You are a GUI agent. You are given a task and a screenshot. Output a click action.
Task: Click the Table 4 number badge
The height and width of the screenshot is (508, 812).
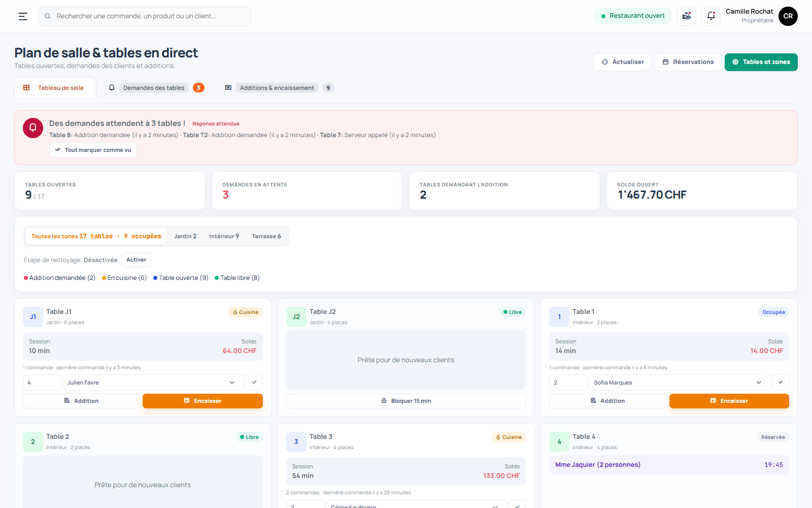click(559, 442)
